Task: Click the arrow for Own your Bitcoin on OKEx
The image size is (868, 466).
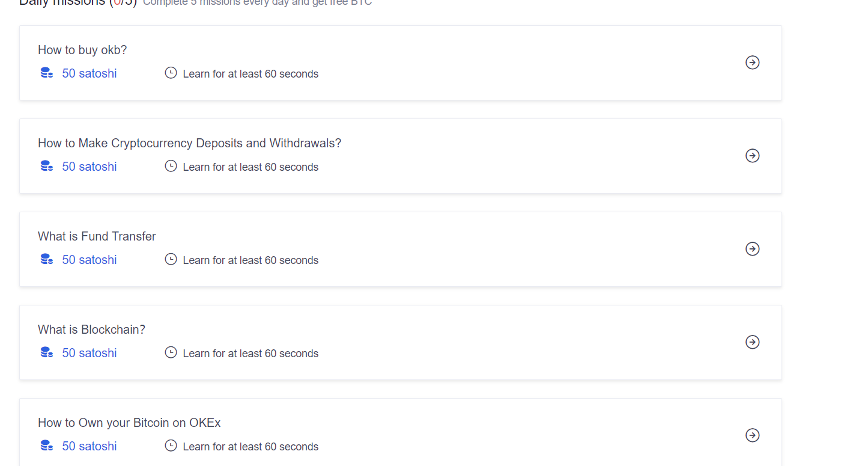Action: 752,435
